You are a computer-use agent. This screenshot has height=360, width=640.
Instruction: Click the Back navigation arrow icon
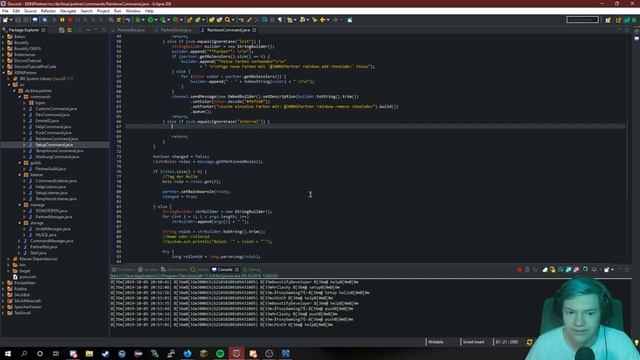point(322,20)
